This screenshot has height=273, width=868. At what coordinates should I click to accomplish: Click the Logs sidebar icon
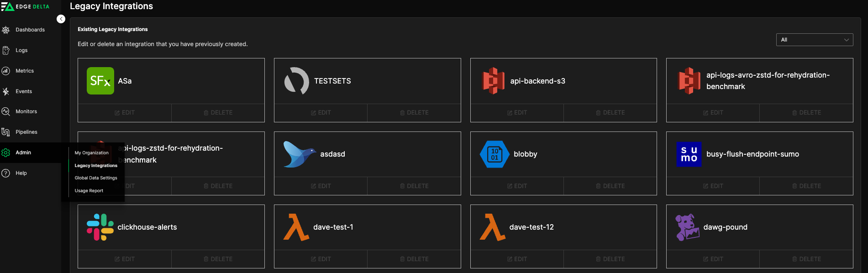click(6, 50)
